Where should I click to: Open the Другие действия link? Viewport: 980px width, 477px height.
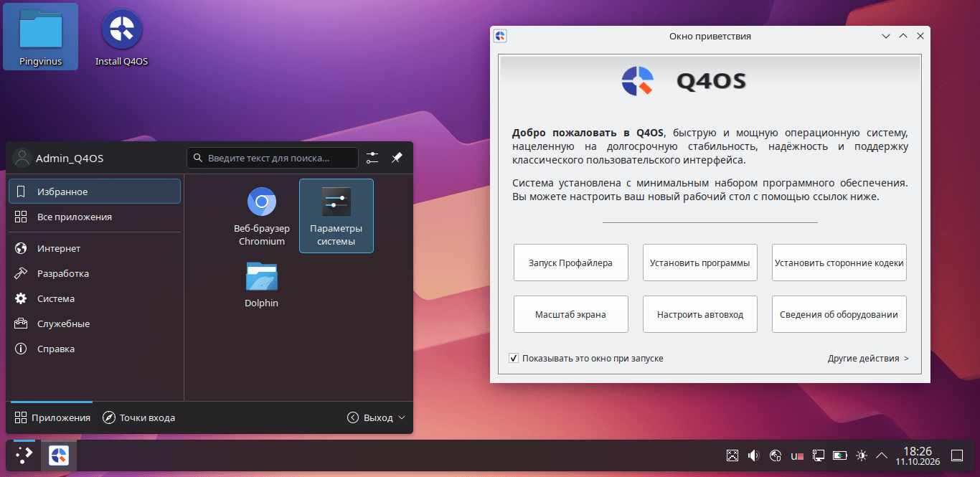coord(868,358)
